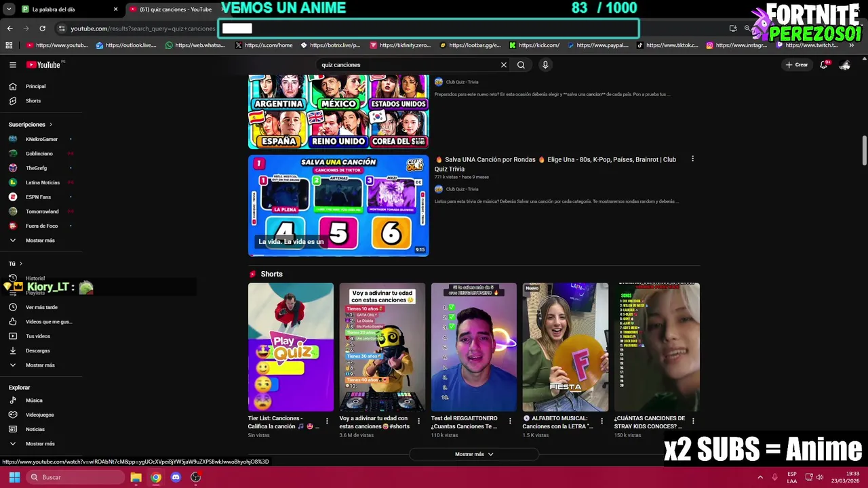Open Discord from the taskbar

(176, 477)
